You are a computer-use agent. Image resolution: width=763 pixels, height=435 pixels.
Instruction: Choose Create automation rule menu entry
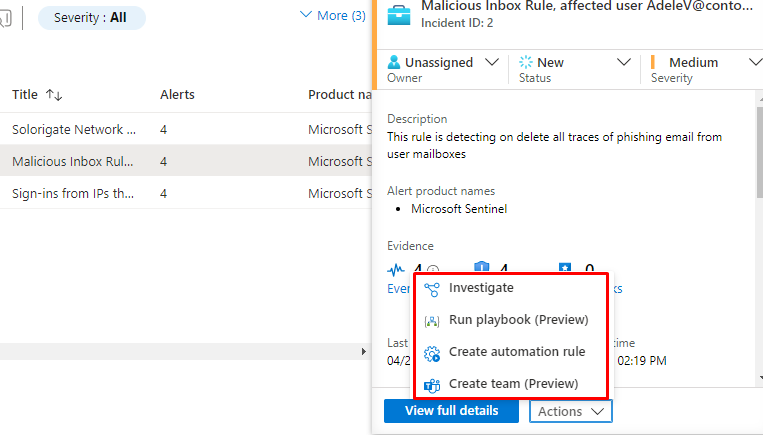click(x=517, y=352)
